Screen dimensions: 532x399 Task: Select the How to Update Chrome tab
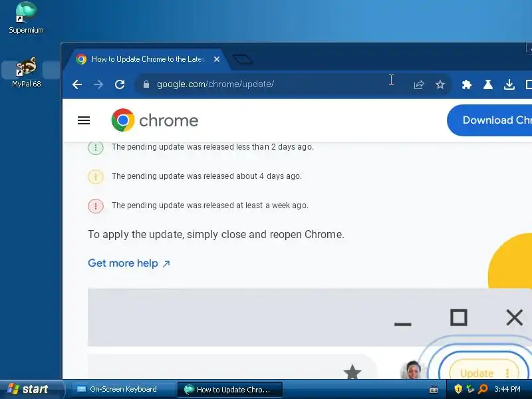[146, 59]
